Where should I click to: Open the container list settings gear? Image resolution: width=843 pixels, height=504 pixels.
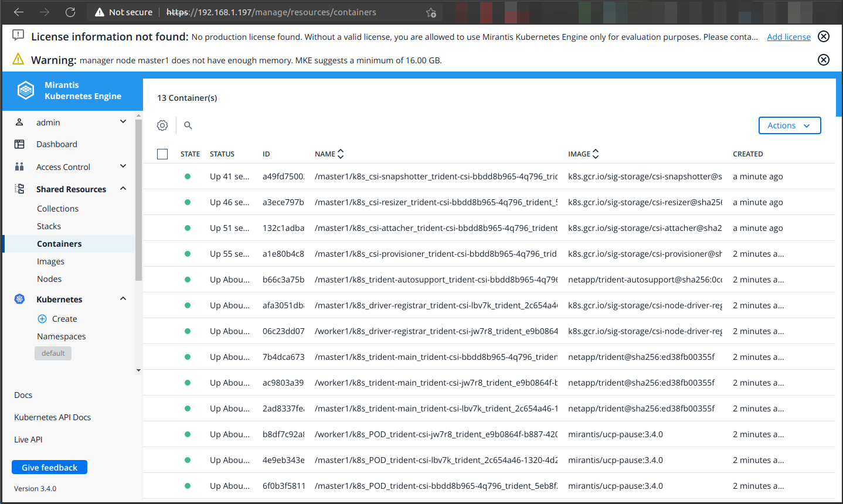162,125
